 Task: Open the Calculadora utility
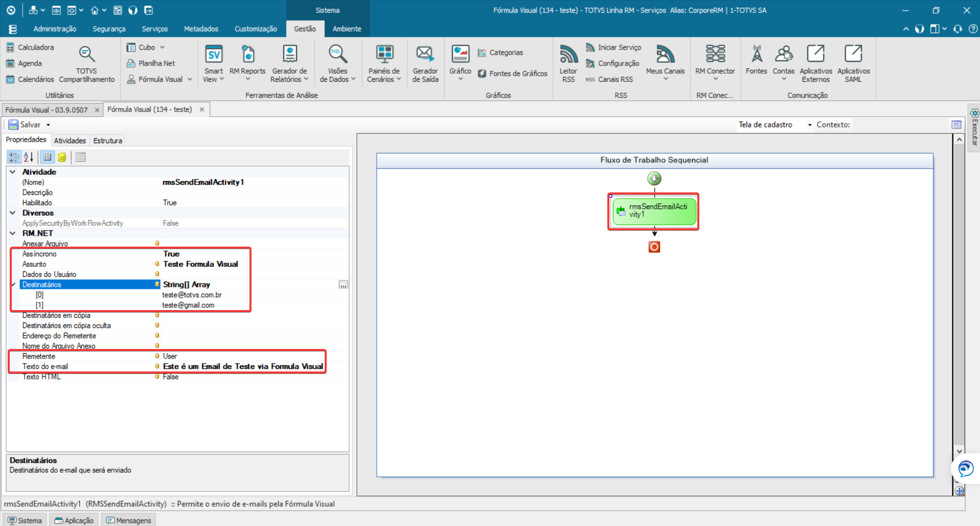30,47
